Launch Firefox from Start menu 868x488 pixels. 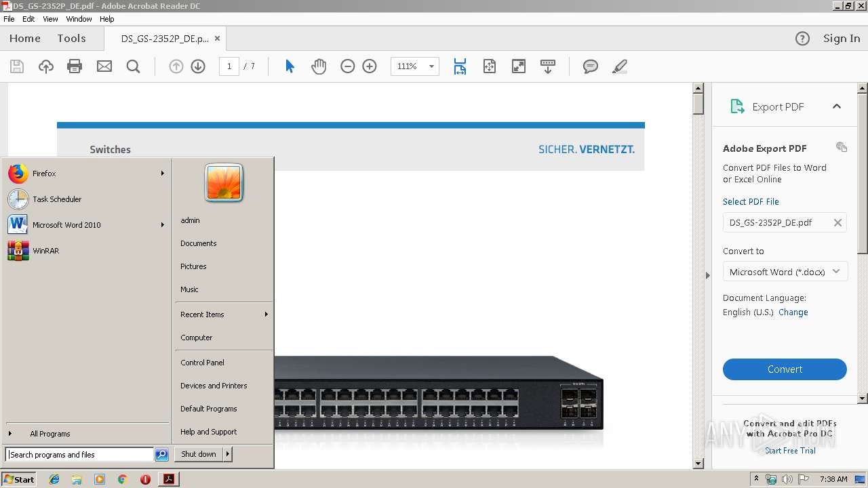coord(87,174)
